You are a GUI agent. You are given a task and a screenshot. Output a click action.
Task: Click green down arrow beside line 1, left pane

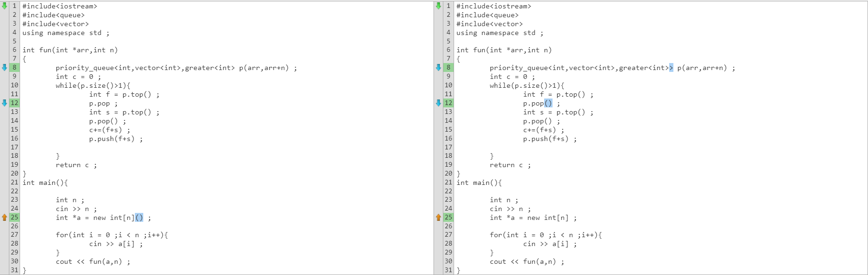5,6
